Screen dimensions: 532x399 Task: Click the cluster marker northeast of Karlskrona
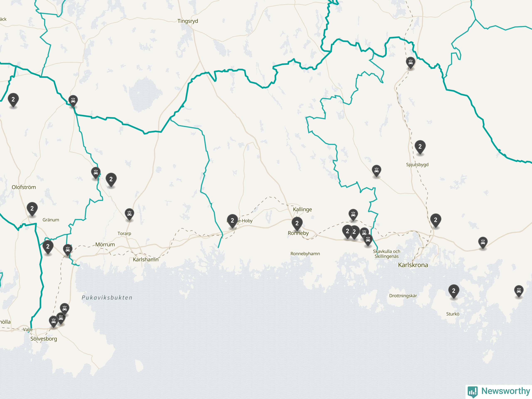point(436,220)
